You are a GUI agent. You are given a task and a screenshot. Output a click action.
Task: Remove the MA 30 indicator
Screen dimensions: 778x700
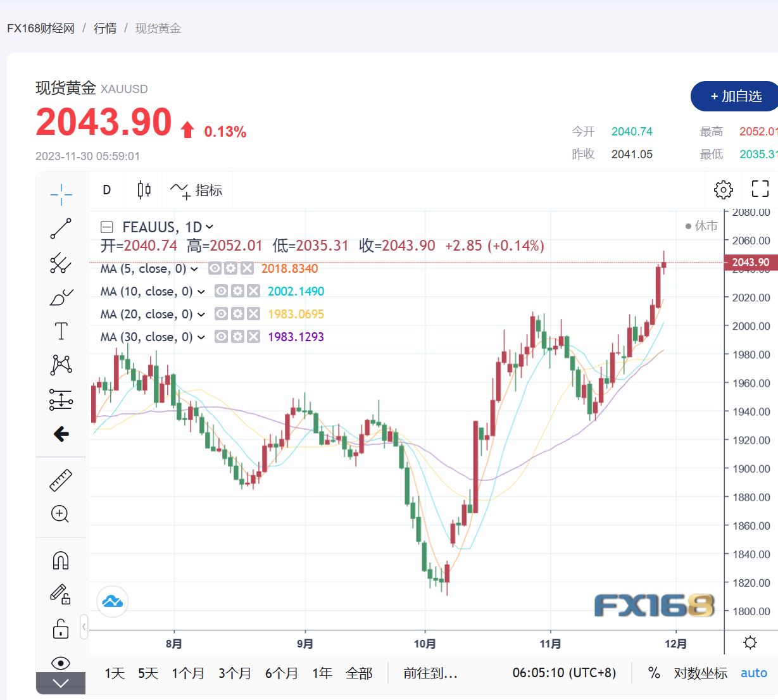pos(253,337)
